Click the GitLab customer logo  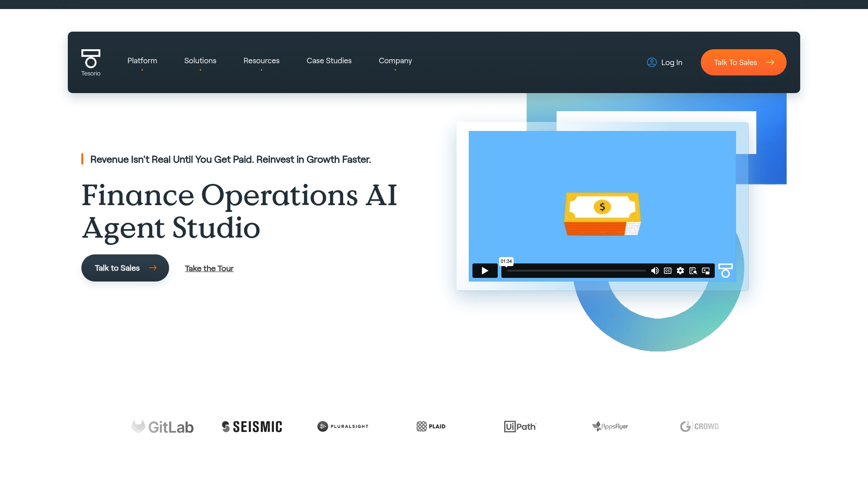coord(162,427)
